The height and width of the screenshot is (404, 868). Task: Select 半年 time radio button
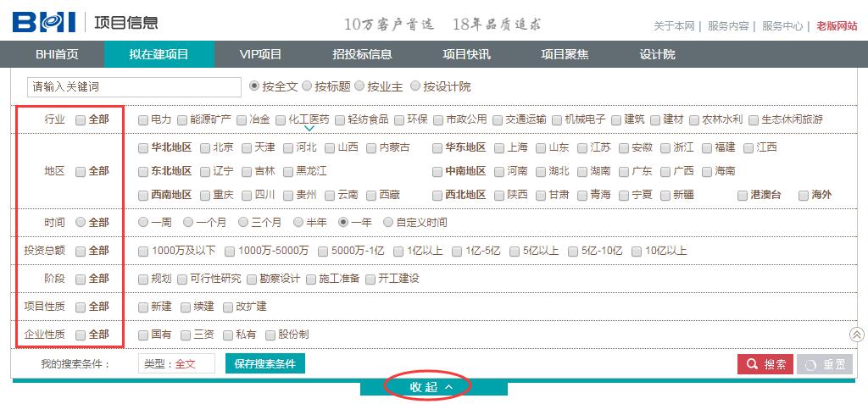(x=299, y=223)
